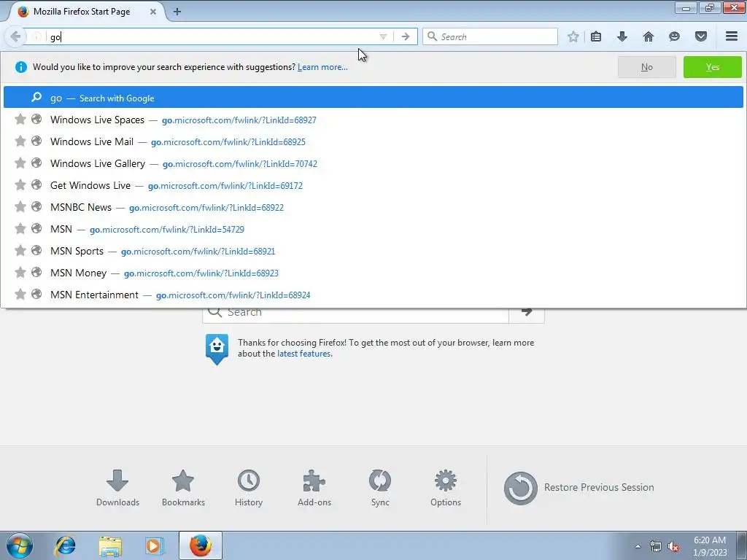This screenshot has width=747, height=560.
Task: Open Options from start page
Action: (x=446, y=488)
